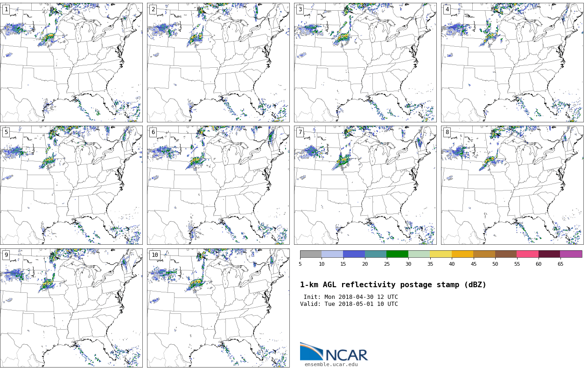Click the number 9 panel label box

6,255
